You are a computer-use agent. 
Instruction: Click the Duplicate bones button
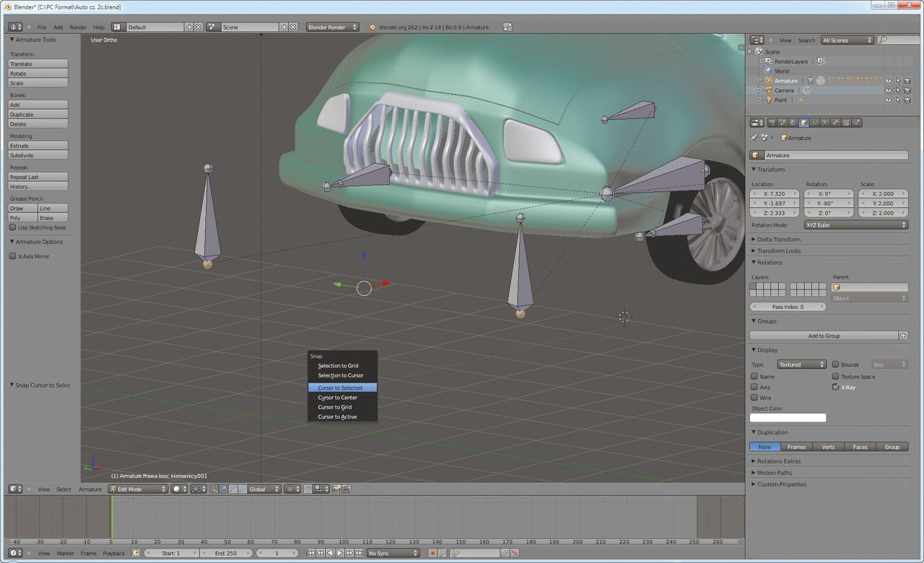[38, 115]
